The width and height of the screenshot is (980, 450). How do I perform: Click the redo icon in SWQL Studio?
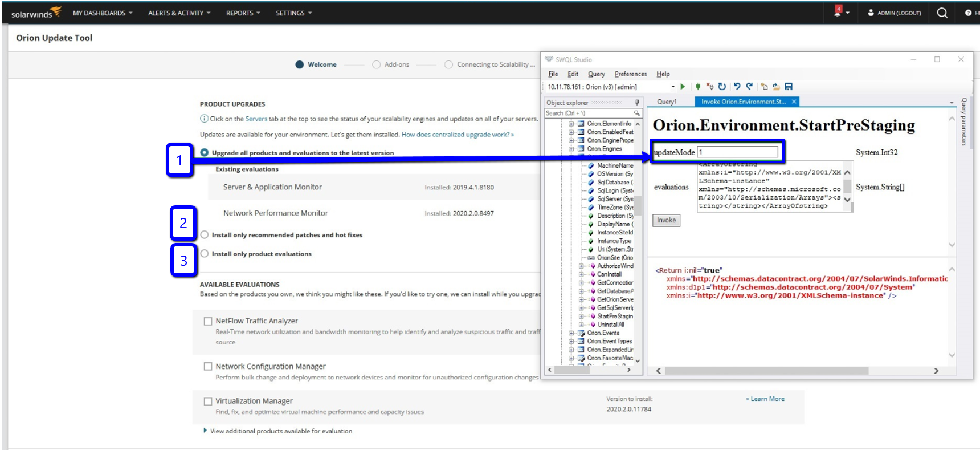749,87
